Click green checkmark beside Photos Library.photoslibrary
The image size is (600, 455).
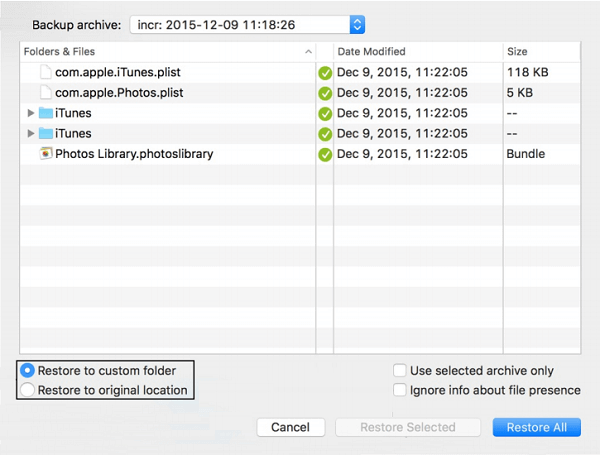(x=325, y=154)
